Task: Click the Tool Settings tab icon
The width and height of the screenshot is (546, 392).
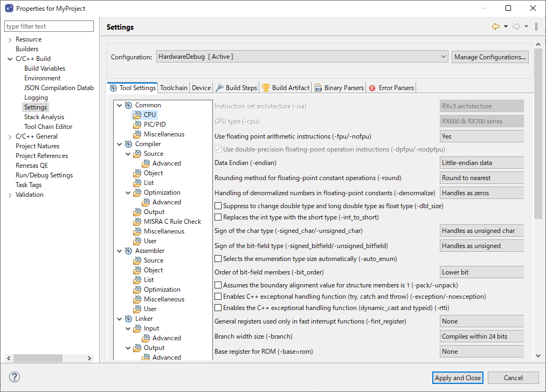Action: coord(114,88)
